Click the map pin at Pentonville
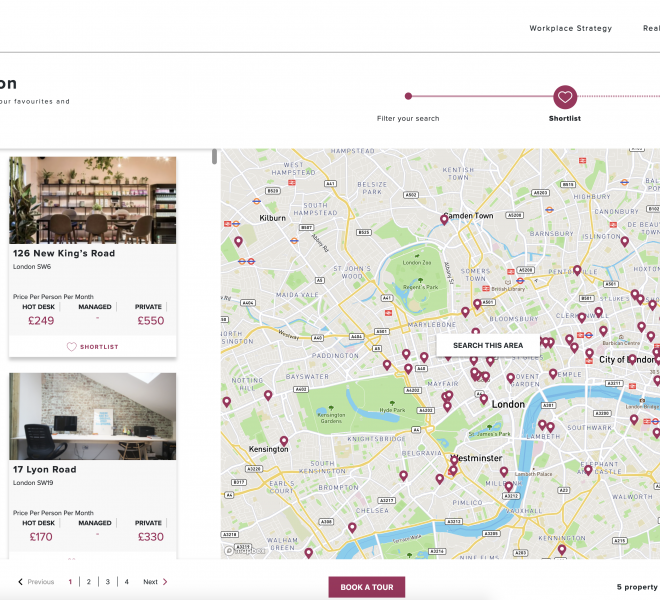 point(577,270)
